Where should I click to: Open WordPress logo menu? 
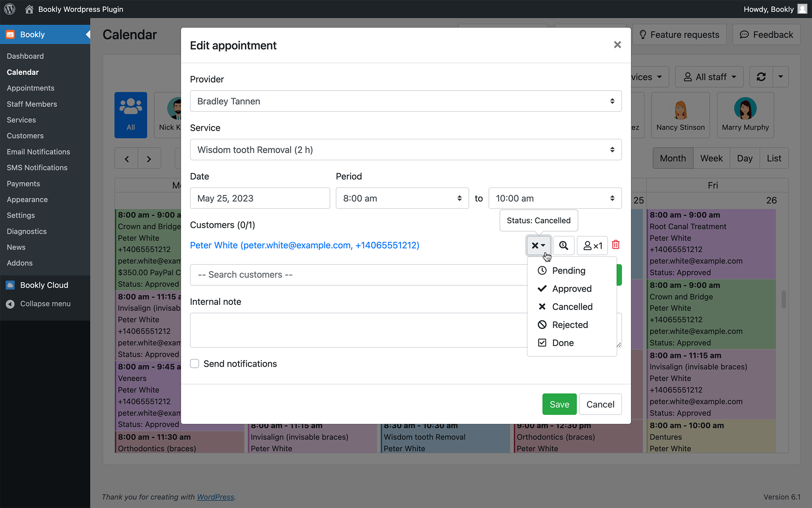click(10, 9)
